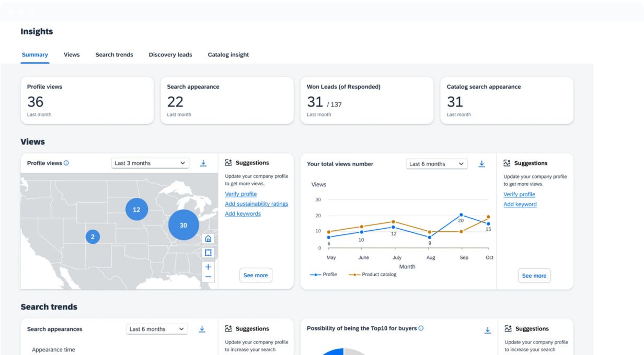Zoom in on the map
644x355 pixels.
tap(208, 267)
